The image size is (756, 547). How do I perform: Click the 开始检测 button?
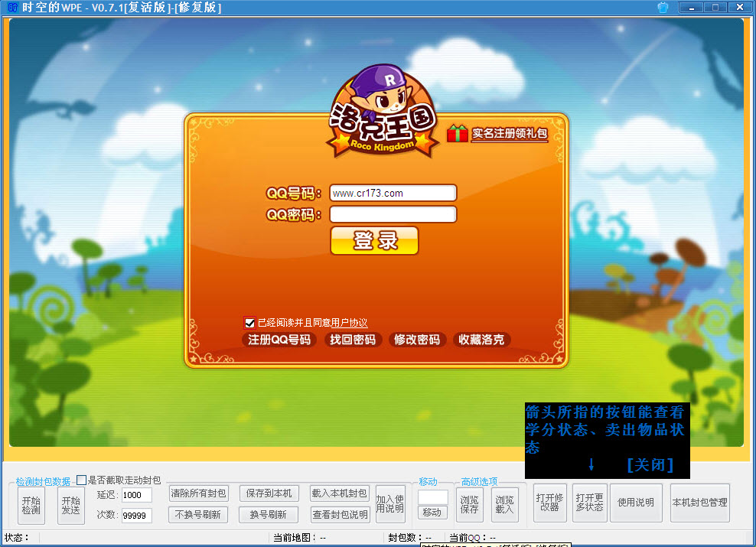point(31,505)
